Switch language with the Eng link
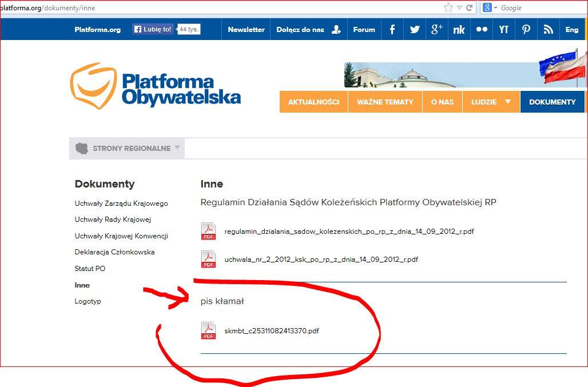588x387 pixels. point(572,29)
